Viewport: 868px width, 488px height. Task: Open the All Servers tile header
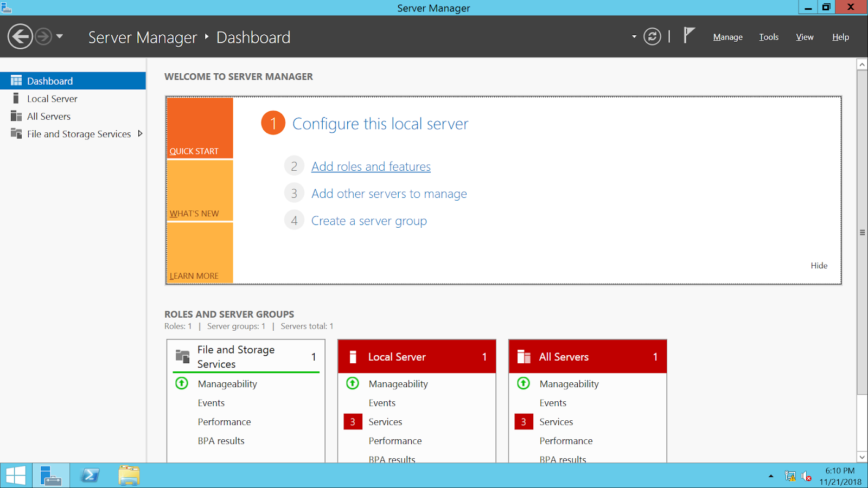point(588,356)
